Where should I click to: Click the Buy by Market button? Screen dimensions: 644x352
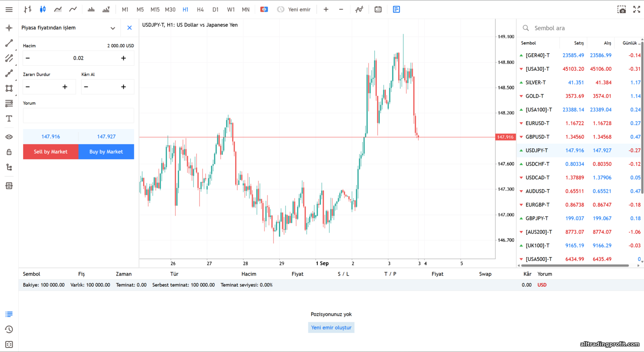click(x=106, y=152)
